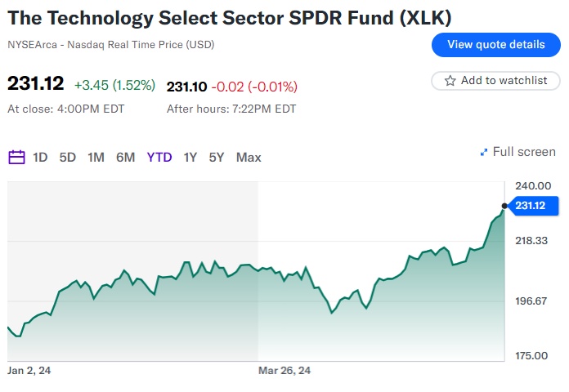Switch to the 6M chart range
This screenshot has width=569, height=392.
(x=125, y=157)
